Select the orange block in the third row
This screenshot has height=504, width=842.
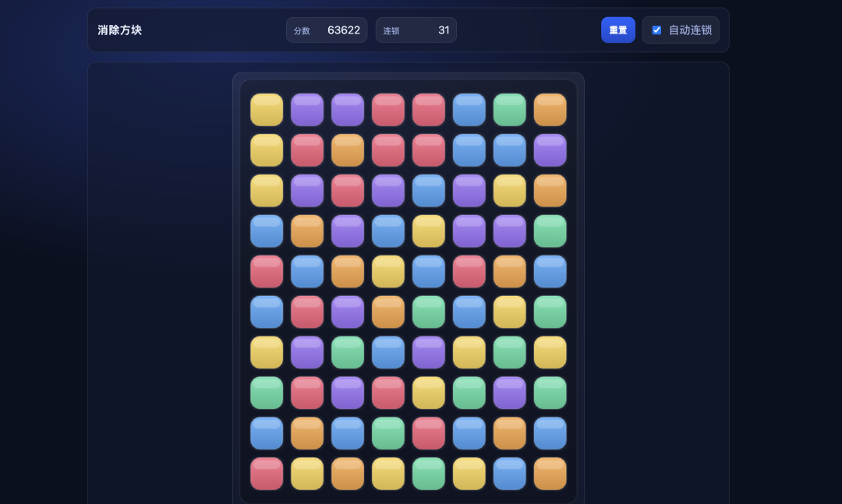tap(550, 191)
